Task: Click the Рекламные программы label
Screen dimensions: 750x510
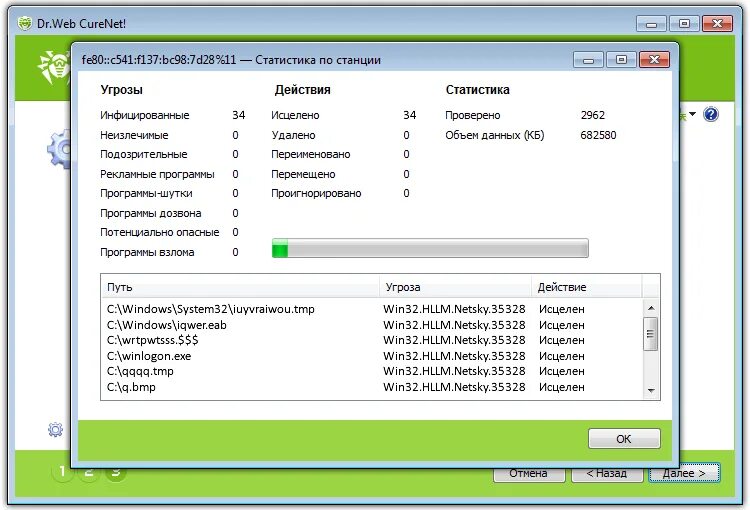Action: click(157, 174)
